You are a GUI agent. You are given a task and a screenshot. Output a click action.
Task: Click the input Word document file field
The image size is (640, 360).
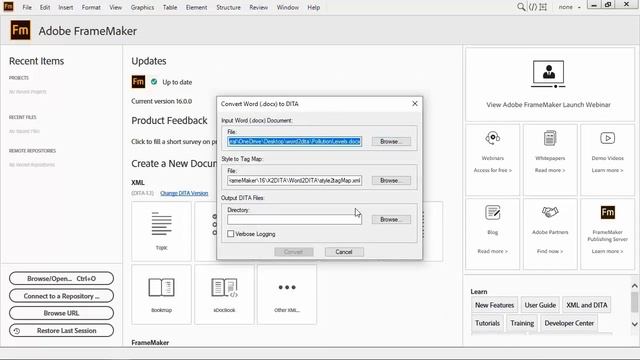click(x=294, y=141)
